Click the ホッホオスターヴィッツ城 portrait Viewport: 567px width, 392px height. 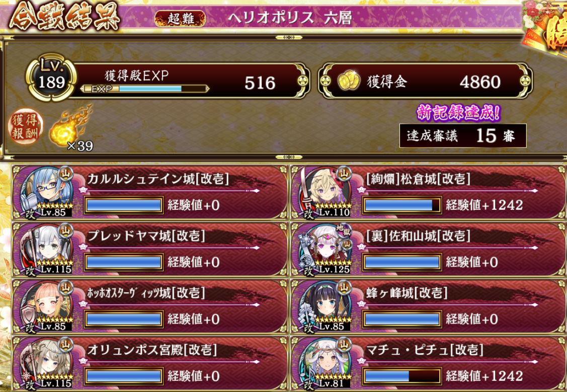pyautogui.click(x=46, y=306)
